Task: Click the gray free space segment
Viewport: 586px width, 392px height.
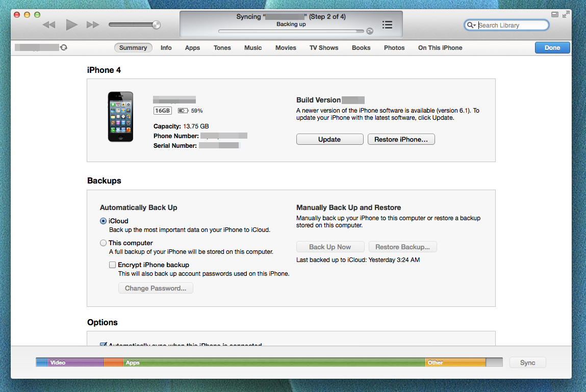Action: (494, 362)
